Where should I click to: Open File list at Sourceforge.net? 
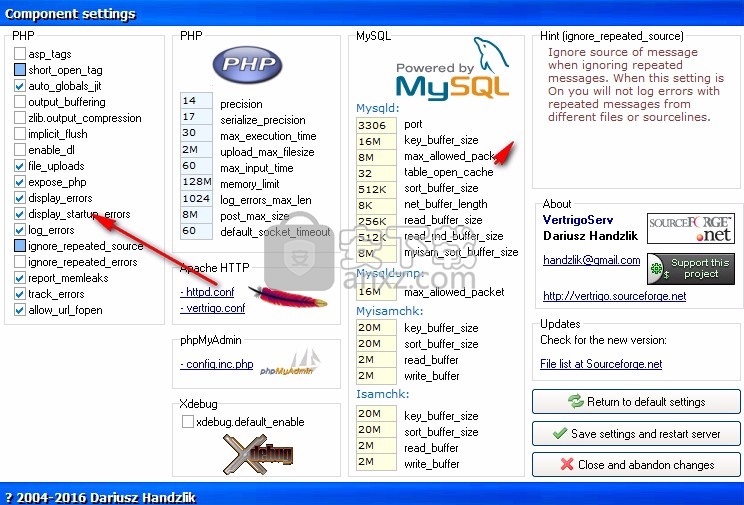pyautogui.click(x=601, y=364)
